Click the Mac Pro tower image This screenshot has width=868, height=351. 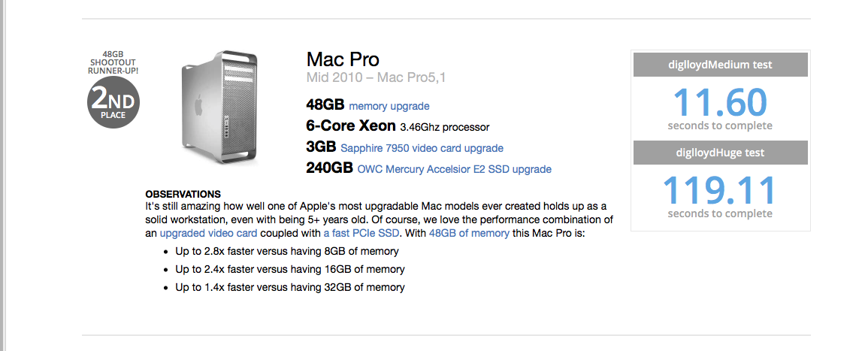[219, 107]
